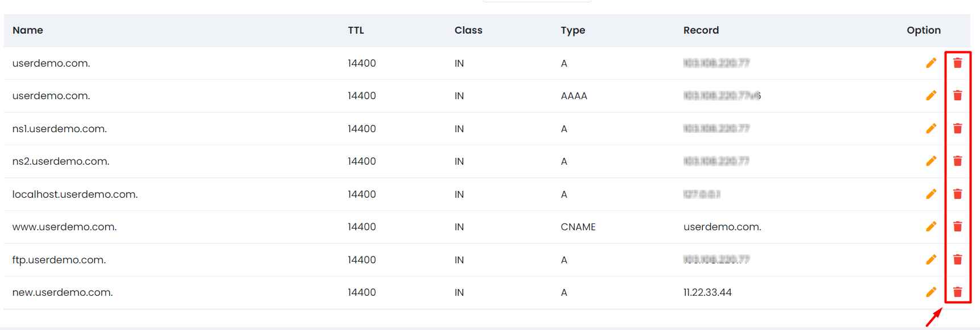Click the TTL column header
Viewport: 980px width, 330px height.
click(x=356, y=30)
